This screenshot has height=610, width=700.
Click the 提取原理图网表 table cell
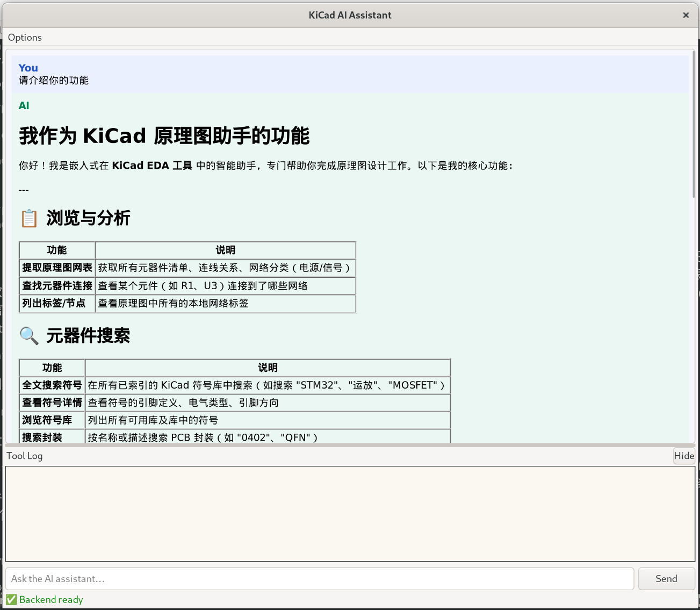(x=57, y=268)
